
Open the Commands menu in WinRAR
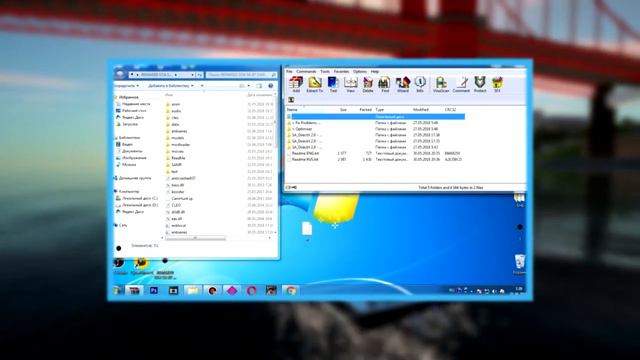tap(306, 71)
